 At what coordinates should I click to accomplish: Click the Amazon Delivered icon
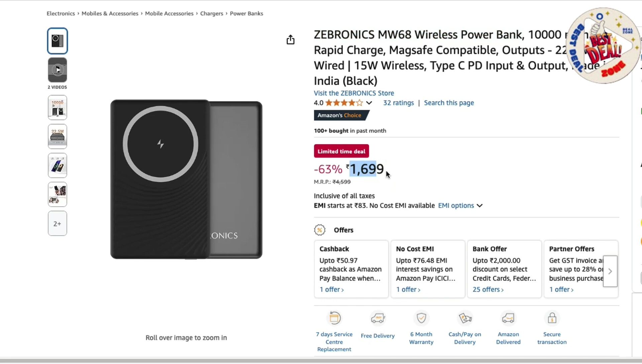point(508,318)
